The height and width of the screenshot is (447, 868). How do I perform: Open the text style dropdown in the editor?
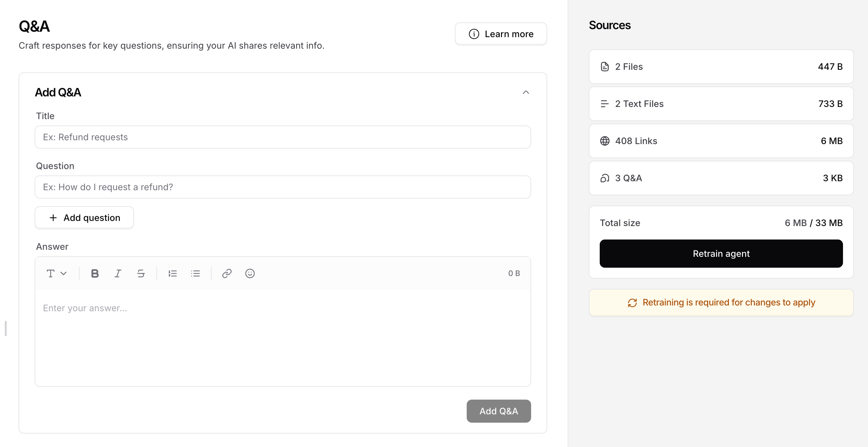(x=56, y=273)
